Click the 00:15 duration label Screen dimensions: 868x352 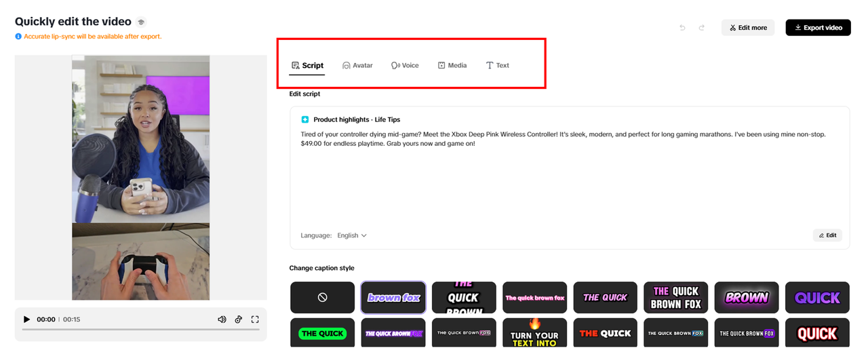71,319
